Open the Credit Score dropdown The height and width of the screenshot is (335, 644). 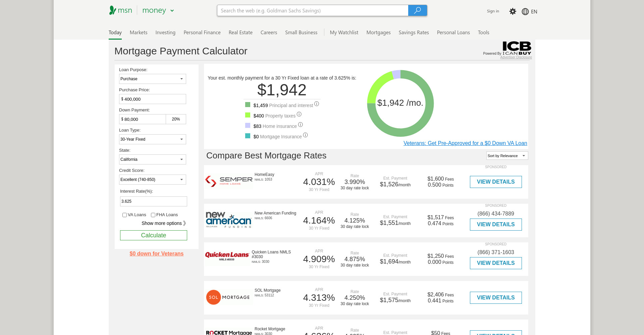[153, 180]
